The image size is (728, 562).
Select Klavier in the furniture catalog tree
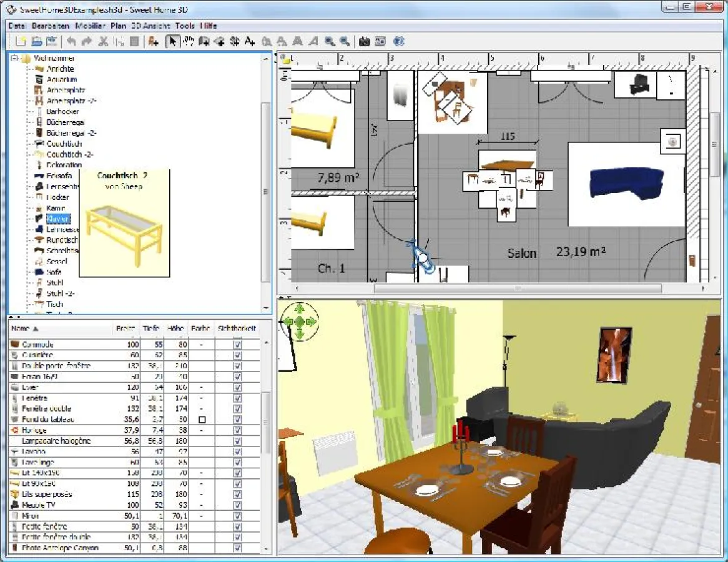point(57,218)
